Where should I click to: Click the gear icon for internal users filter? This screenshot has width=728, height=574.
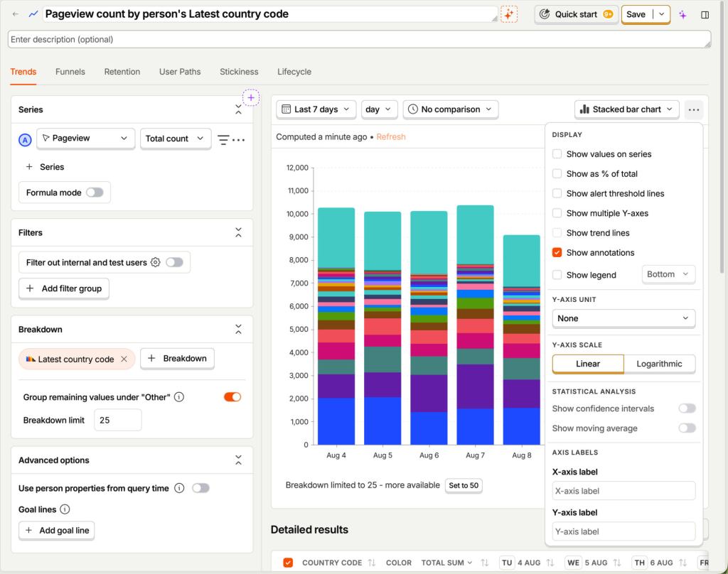[x=156, y=262]
